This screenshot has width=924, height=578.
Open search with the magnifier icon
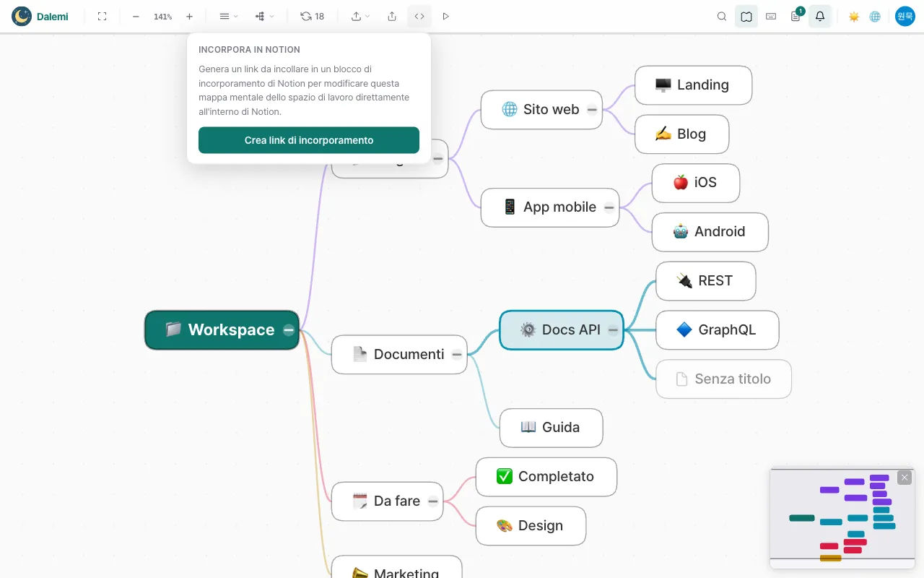[722, 16]
